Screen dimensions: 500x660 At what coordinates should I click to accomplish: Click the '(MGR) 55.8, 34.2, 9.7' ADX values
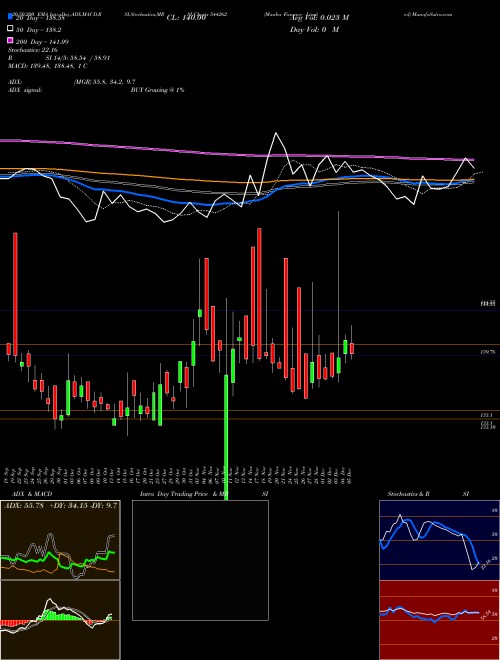click(104, 82)
